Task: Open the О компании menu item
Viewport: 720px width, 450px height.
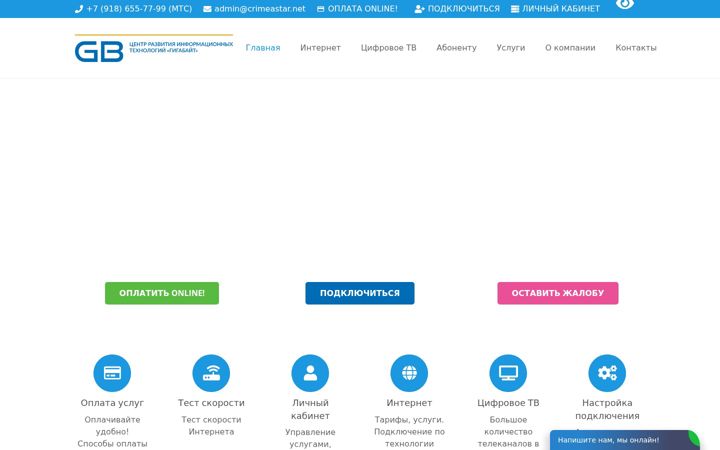Action: [x=570, y=48]
